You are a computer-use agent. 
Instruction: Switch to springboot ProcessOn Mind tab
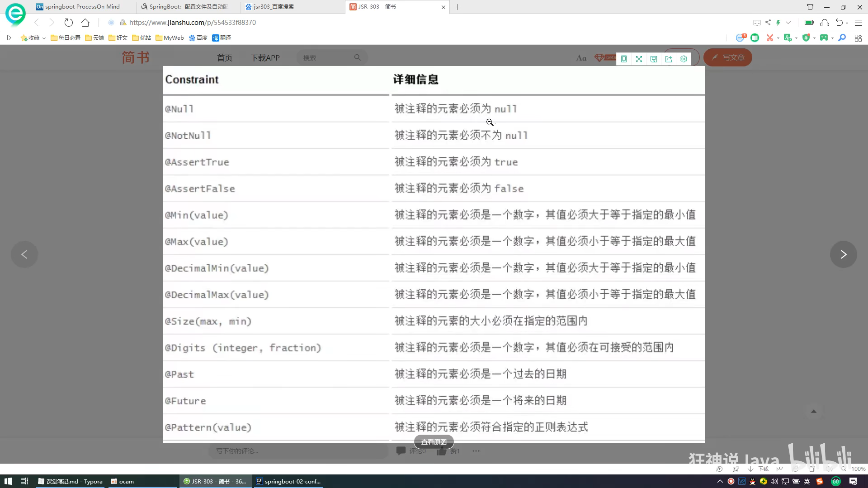(x=82, y=7)
